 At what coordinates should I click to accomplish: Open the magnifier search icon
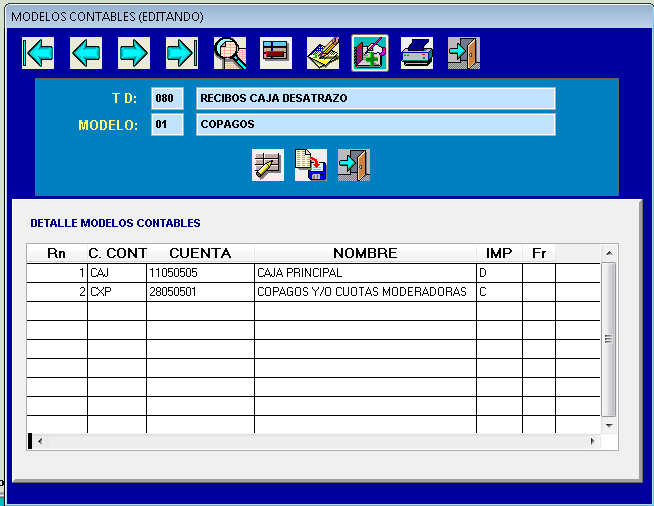[230, 53]
